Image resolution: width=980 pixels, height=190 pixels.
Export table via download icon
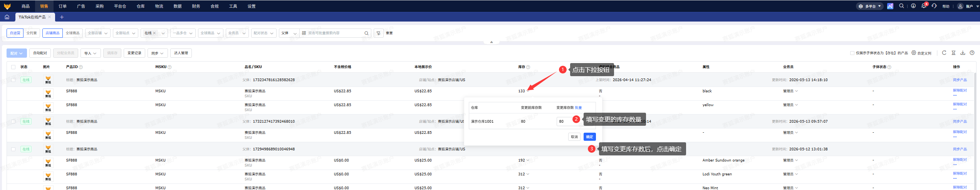coord(963,53)
